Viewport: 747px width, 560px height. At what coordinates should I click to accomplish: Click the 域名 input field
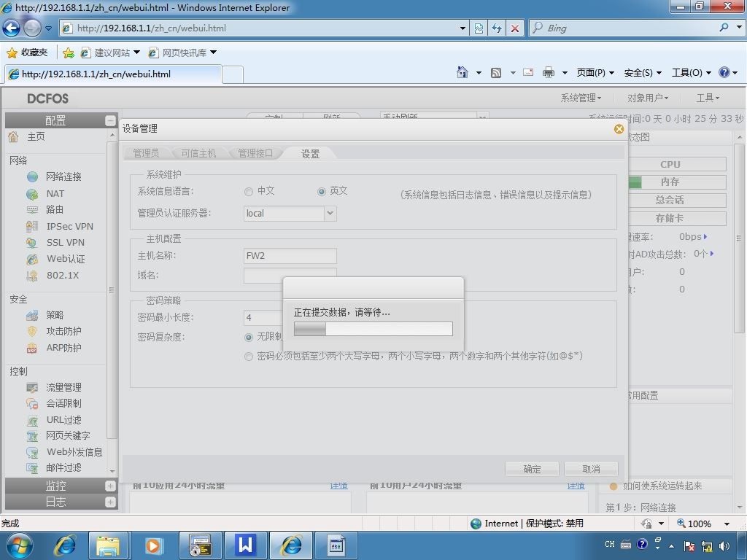pos(290,275)
